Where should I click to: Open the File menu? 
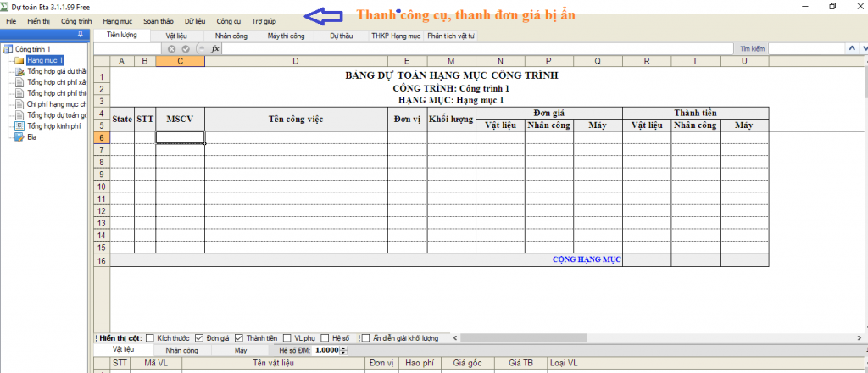point(12,21)
